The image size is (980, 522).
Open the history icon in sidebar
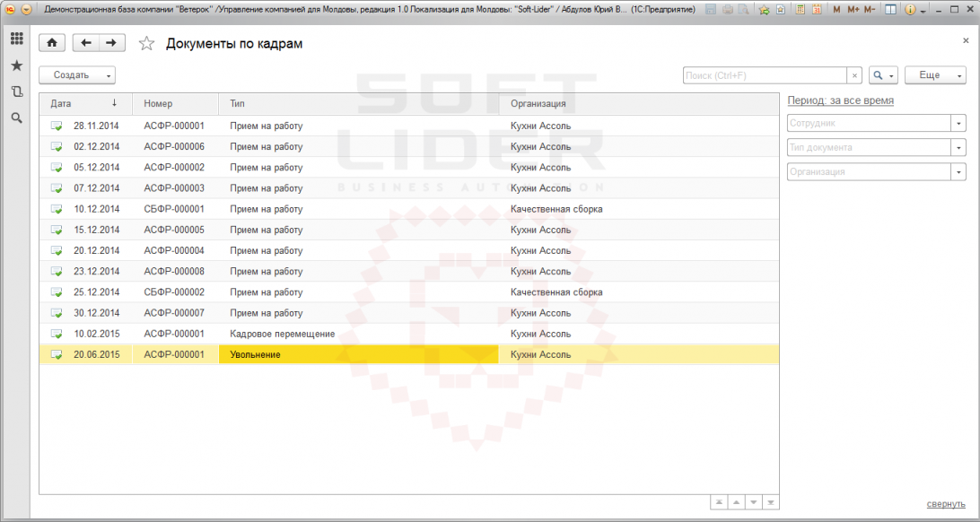click(x=17, y=91)
